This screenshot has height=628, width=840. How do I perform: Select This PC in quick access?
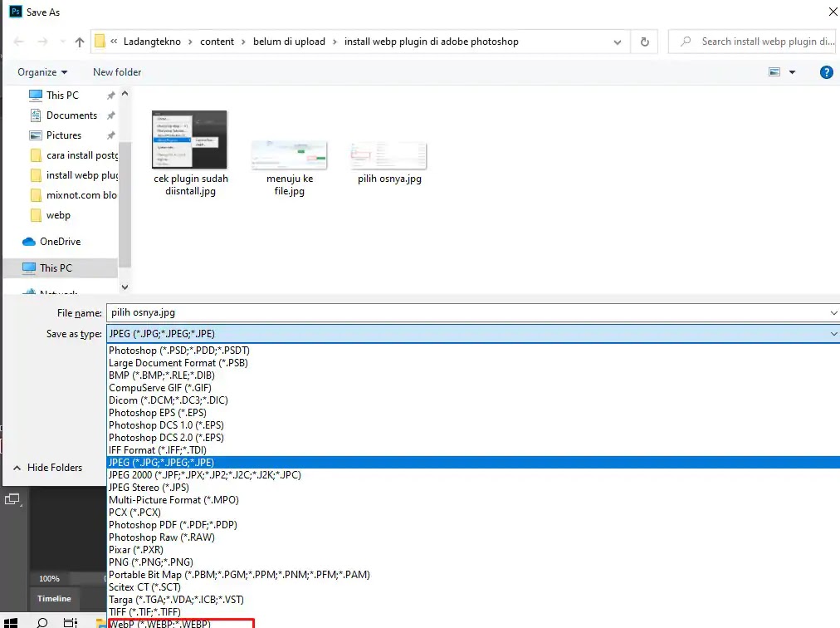pos(62,96)
